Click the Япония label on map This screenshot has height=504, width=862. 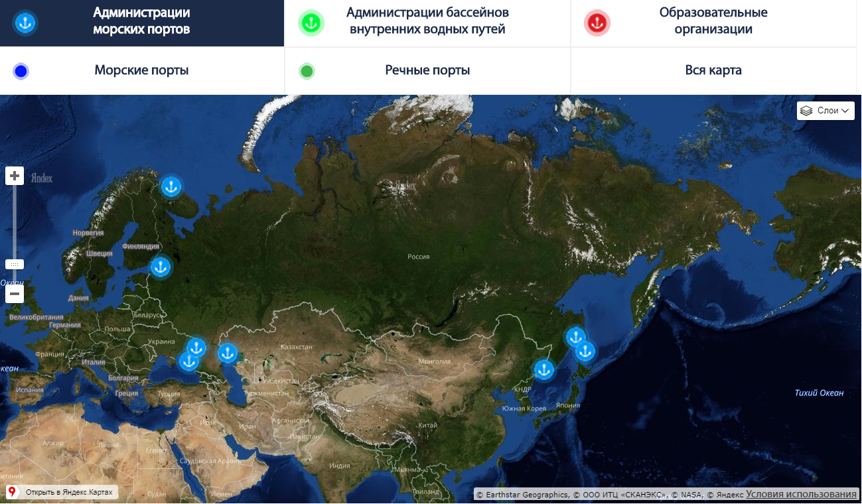click(568, 405)
